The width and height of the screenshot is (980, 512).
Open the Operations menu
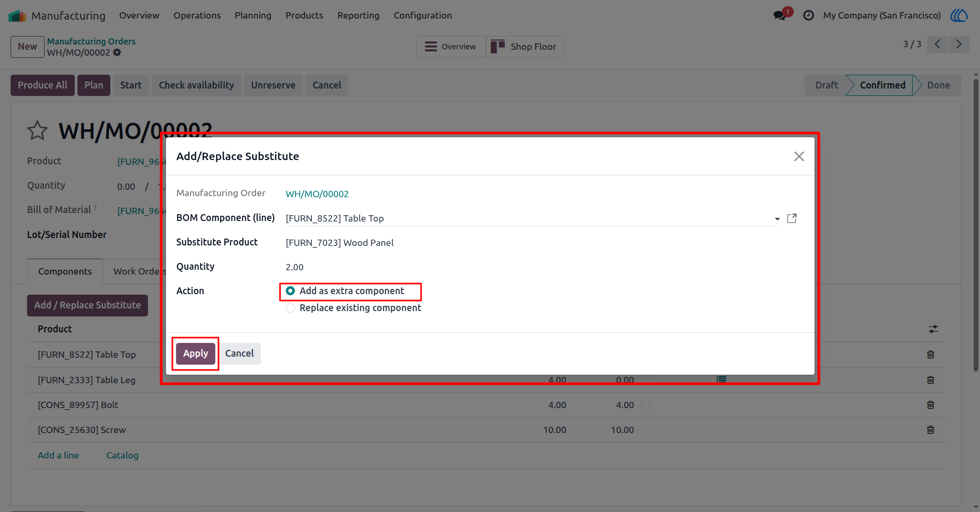pos(197,15)
